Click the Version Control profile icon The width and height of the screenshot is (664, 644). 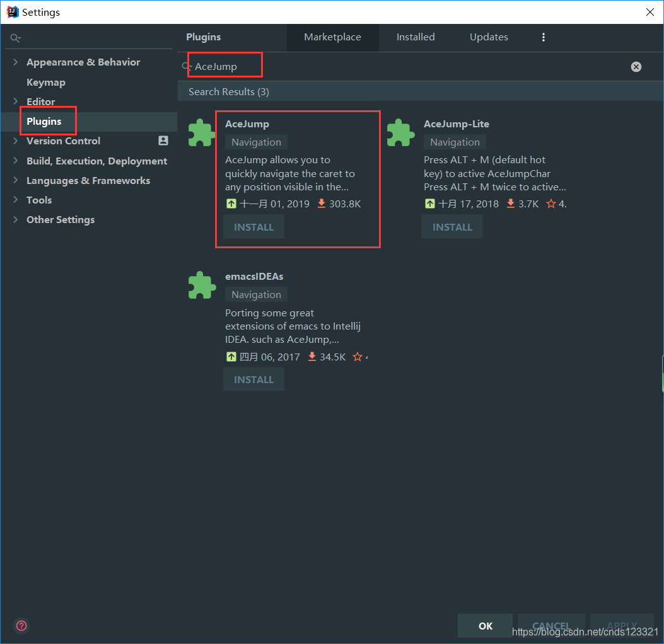point(163,141)
